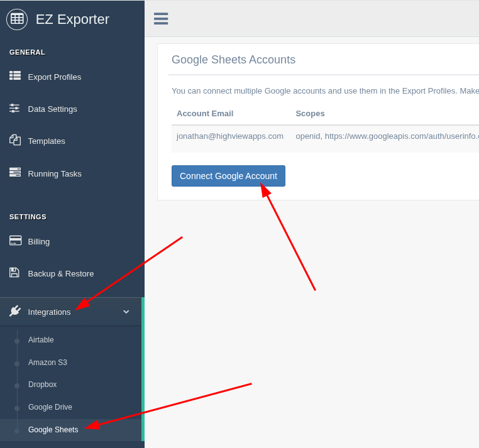Go to Google Drive integration
Image resolution: width=479 pixels, height=448 pixels.
[50, 407]
